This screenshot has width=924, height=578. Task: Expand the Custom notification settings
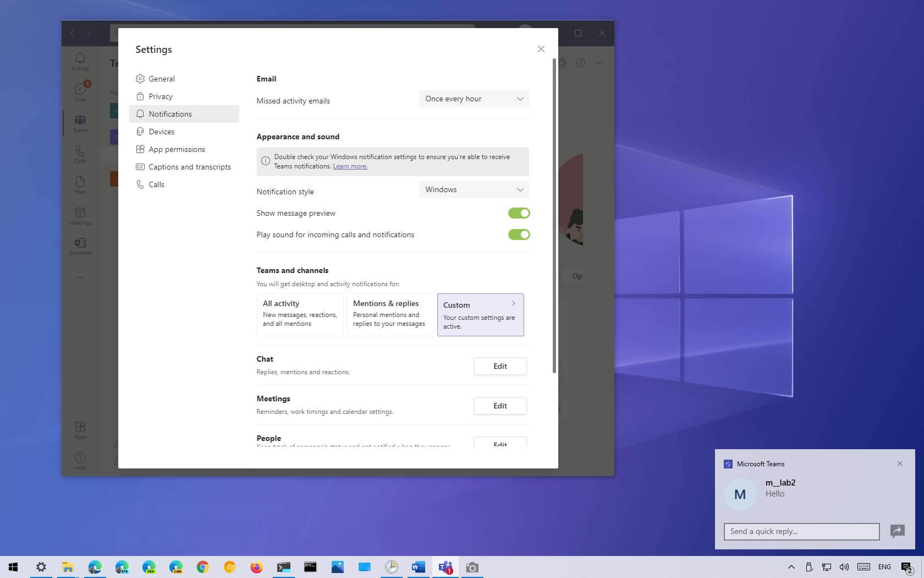pos(480,314)
